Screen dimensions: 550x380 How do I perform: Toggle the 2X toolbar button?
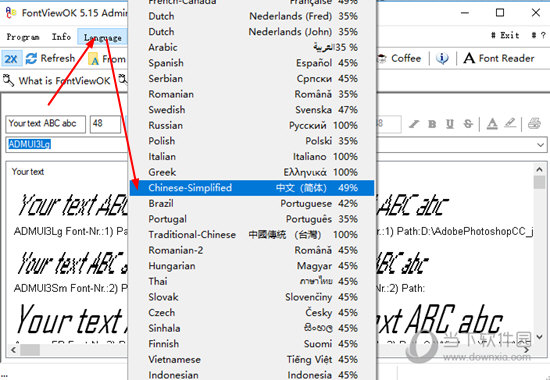click(x=11, y=59)
